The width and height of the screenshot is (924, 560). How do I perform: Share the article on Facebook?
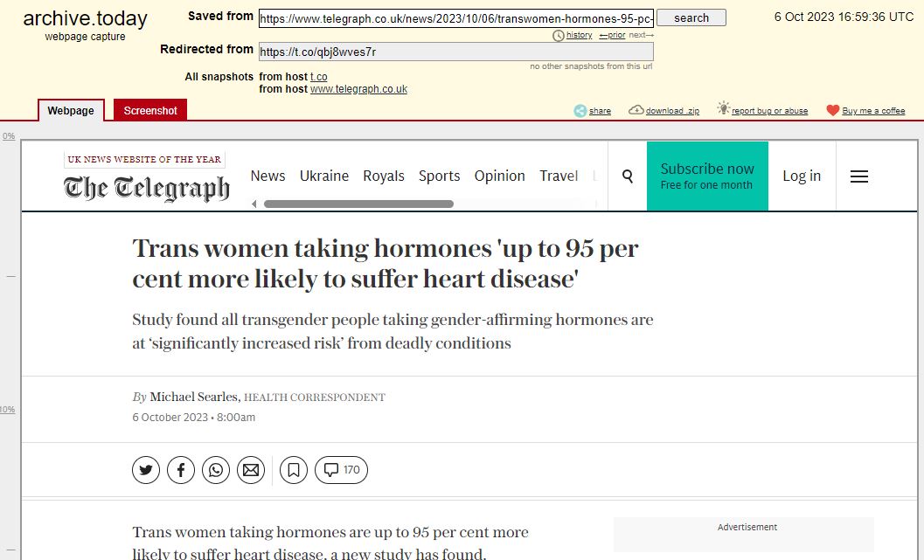click(x=180, y=469)
